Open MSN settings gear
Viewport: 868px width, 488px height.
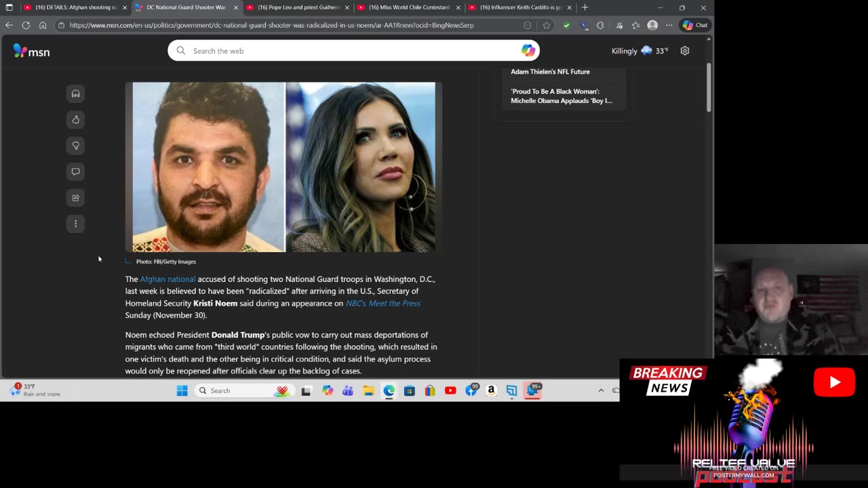[685, 51]
